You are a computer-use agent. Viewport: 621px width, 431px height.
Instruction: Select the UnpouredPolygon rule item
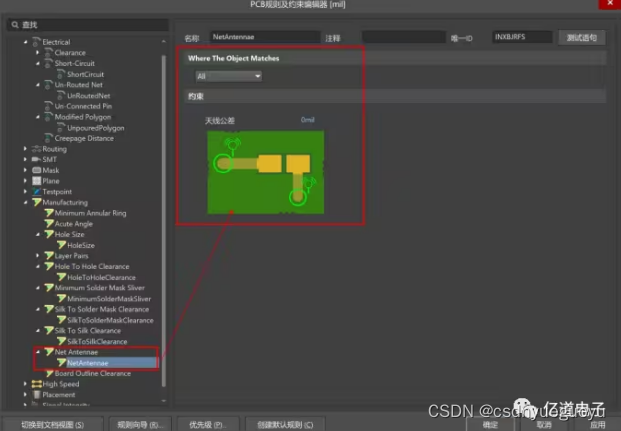[95, 128]
